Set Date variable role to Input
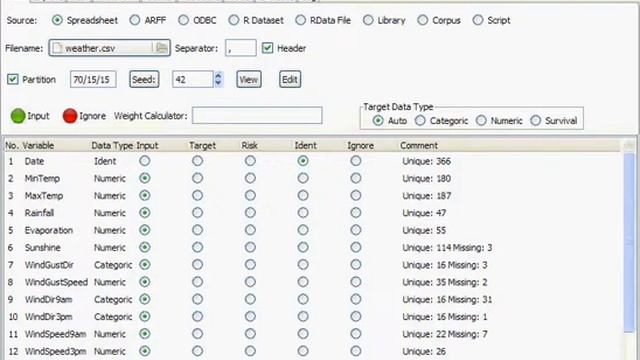This screenshot has height=360, width=640. click(144, 161)
